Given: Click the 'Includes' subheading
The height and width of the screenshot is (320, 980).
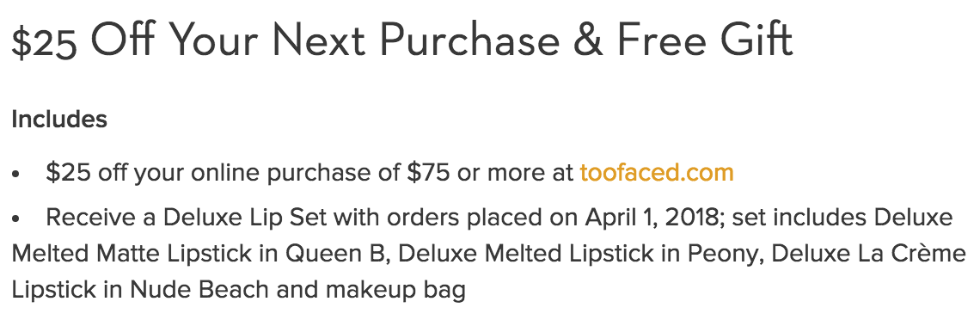Looking at the screenshot, I should (x=59, y=120).
